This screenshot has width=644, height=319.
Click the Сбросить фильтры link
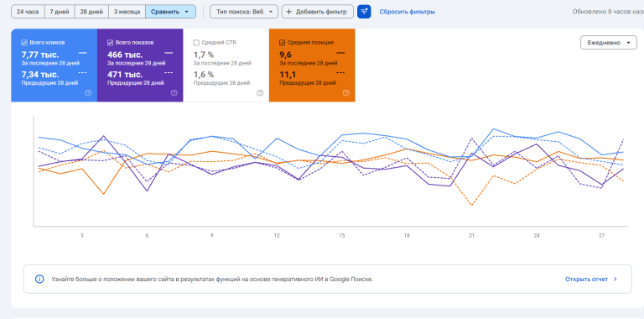pos(407,12)
